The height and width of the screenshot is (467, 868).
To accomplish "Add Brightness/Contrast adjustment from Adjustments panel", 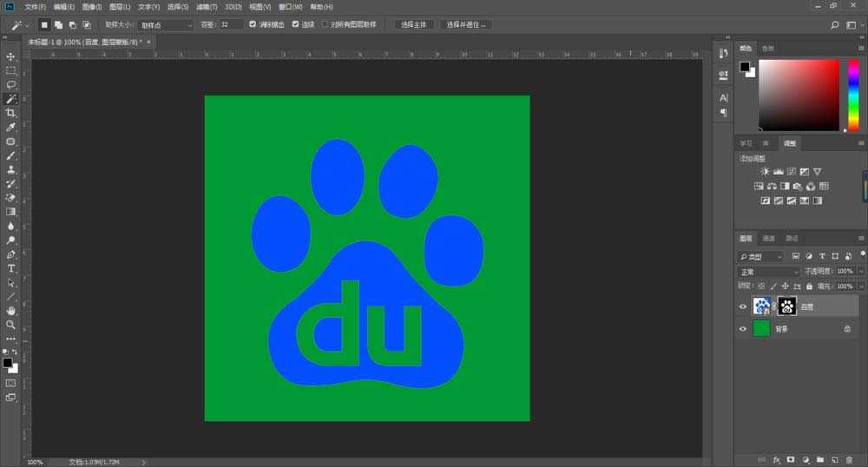I will [765, 172].
